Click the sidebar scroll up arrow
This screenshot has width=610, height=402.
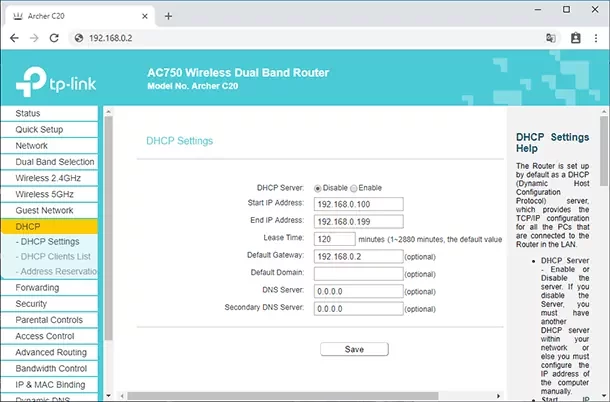109,112
